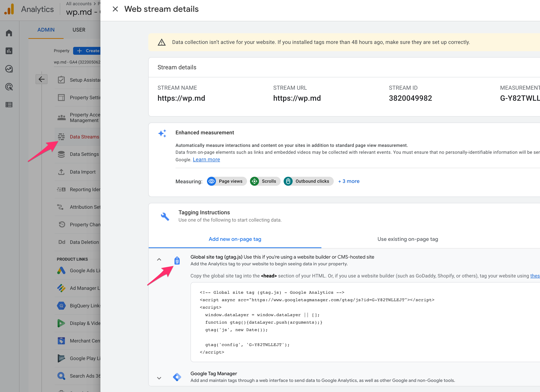Image resolution: width=540 pixels, height=392 pixels.
Task: Click the Google Play logo icon
Action: (x=61, y=358)
